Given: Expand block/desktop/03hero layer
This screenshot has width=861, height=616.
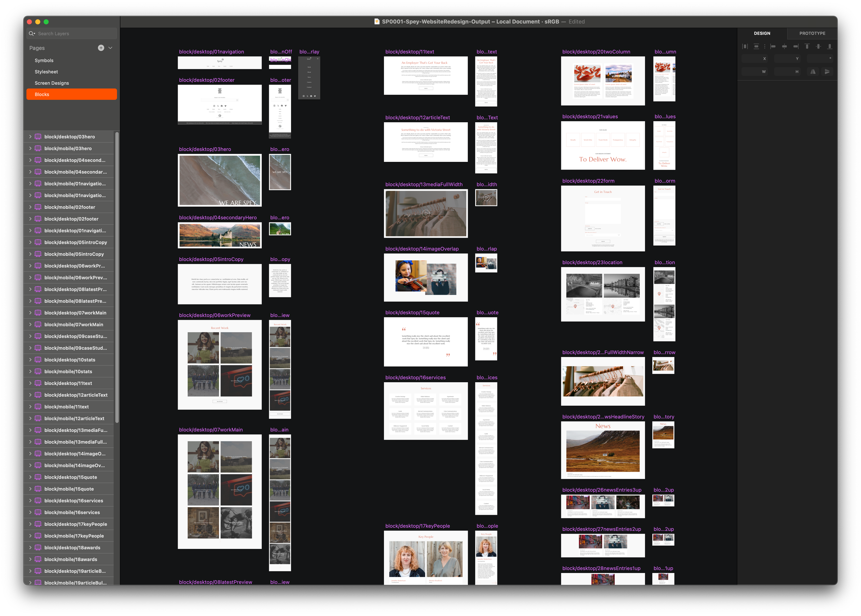Looking at the screenshot, I should click(x=30, y=137).
